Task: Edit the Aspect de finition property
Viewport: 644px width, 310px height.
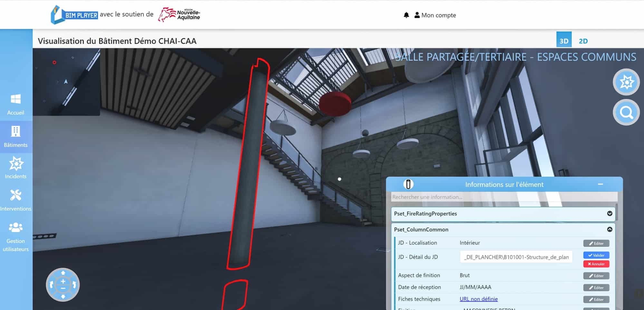Action: pos(596,276)
